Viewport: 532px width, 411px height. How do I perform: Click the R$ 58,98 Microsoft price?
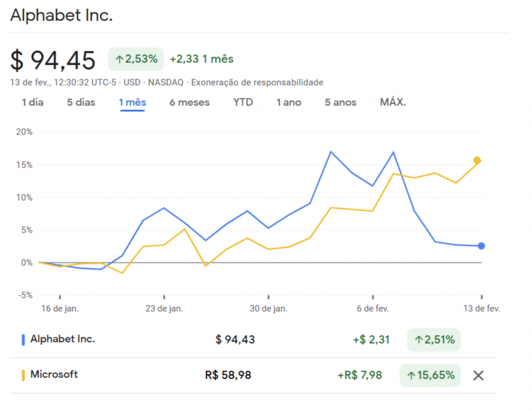click(228, 375)
